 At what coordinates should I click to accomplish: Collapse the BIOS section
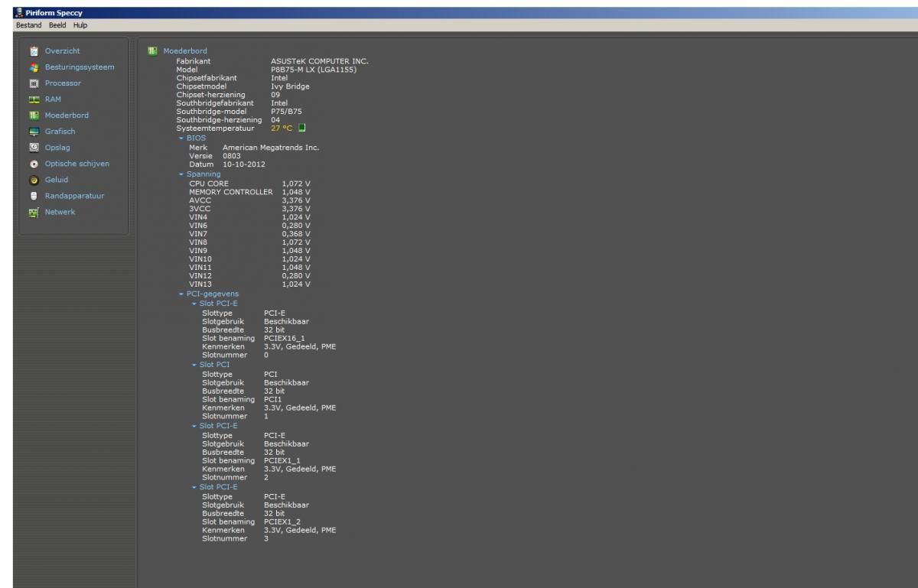click(x=181, y=138)
